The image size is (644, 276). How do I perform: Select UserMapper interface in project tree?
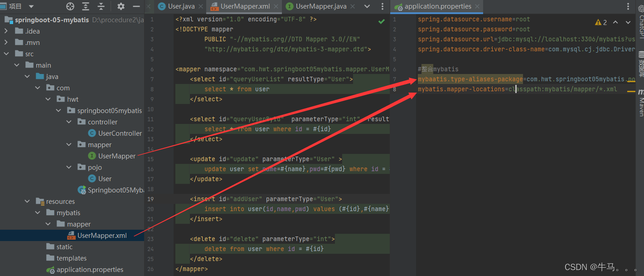click(116, 156)
